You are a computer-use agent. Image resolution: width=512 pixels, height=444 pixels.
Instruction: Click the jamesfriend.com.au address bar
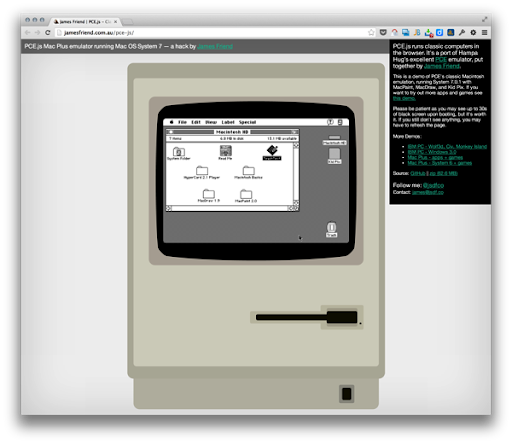215,32
